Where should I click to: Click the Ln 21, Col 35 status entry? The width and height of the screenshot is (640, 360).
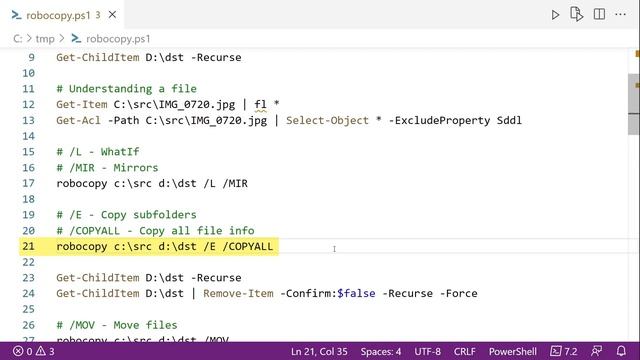point(319,351)
